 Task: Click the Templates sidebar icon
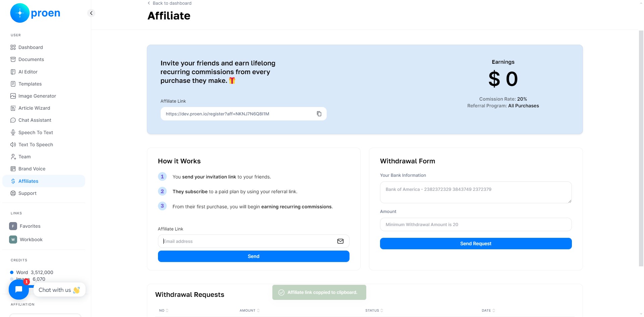coord(13,84)
